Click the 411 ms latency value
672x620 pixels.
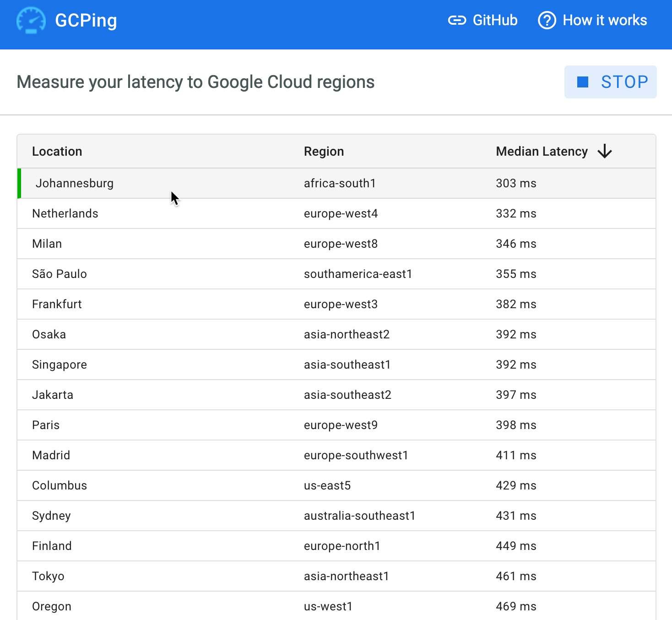click(x=516, y=455)
